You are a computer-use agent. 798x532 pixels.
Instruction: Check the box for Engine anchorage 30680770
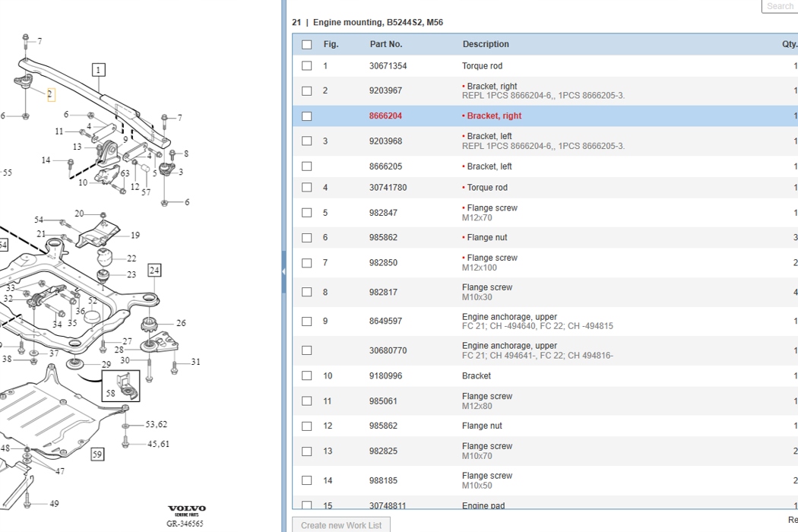coord(306,350)
